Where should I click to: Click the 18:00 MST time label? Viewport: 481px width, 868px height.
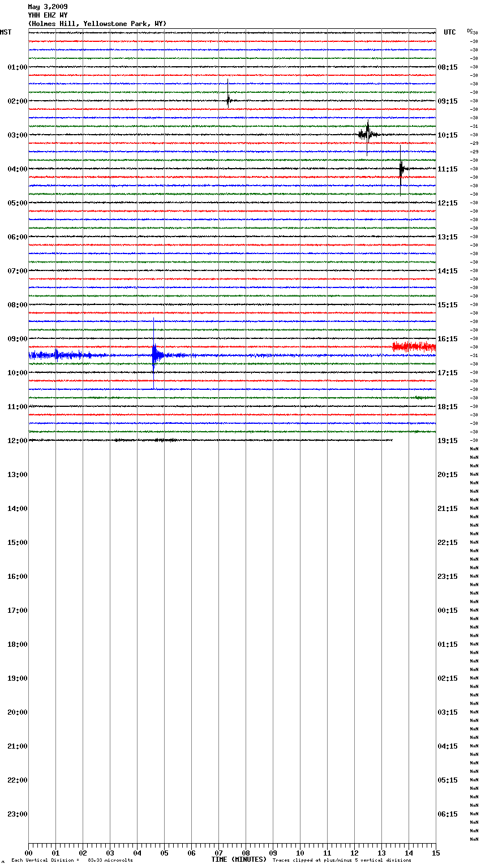tap(17, 644)
